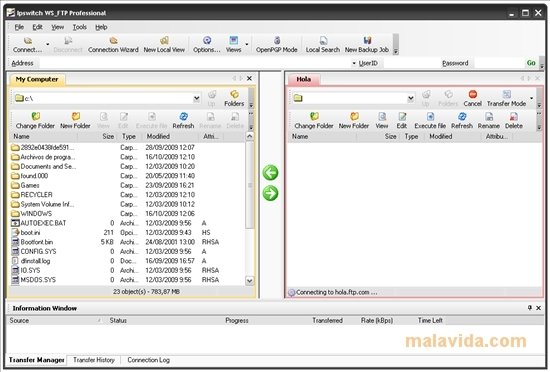
Task: Select the Transfer Manager tab
Action: pos(36,360)
